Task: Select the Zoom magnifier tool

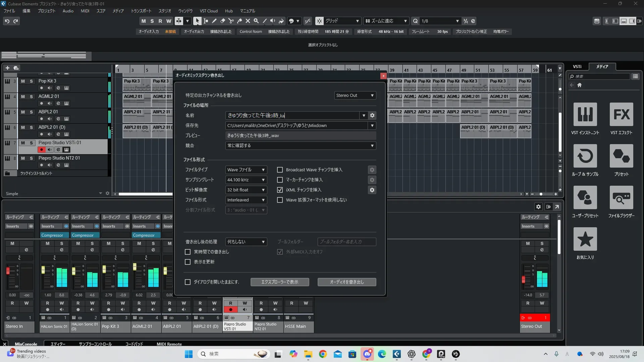Action: point(256,21)
